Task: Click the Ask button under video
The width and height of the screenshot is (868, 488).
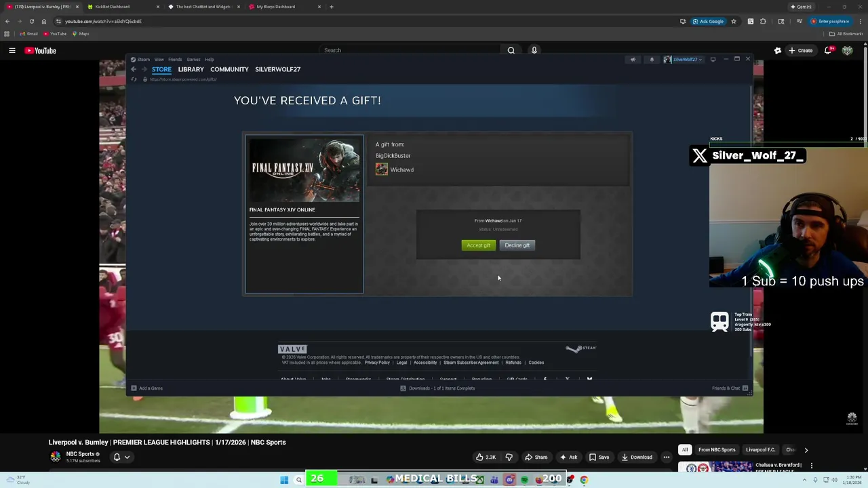Action: point(568,457)
